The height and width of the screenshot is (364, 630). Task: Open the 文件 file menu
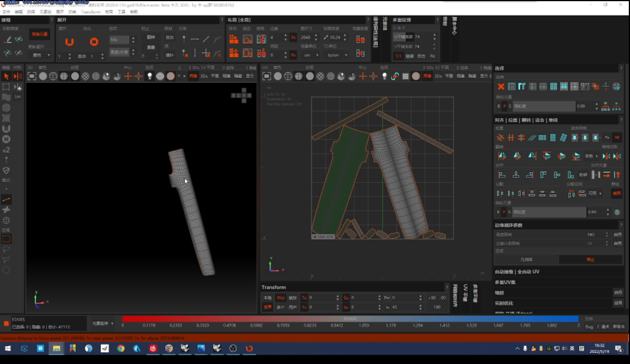tap(6, 12)
